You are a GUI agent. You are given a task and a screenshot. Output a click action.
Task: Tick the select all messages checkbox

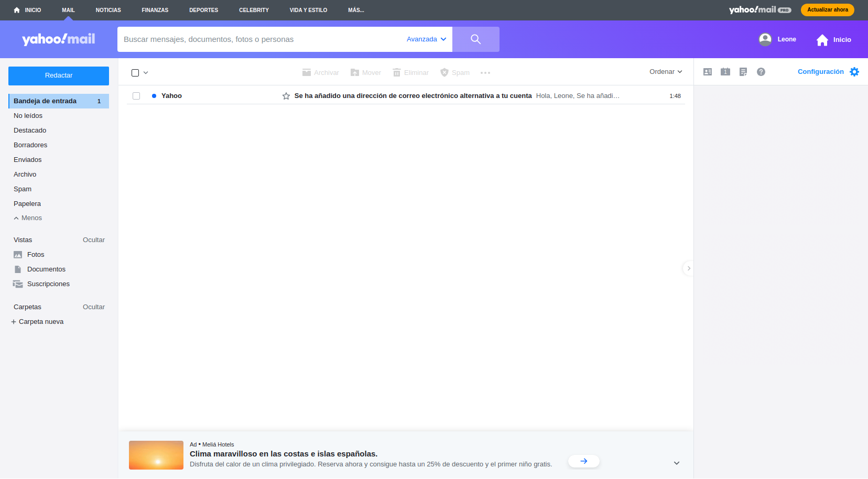135,73
